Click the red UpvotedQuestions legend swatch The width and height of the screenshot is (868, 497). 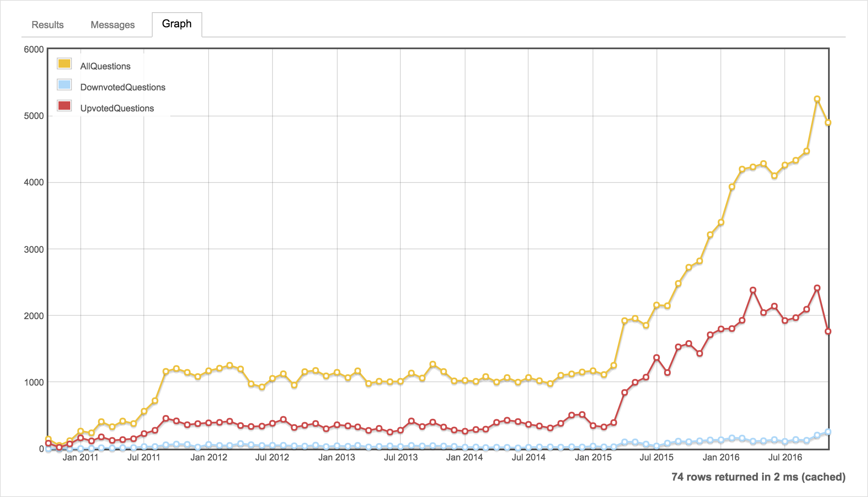click(64, 106)
